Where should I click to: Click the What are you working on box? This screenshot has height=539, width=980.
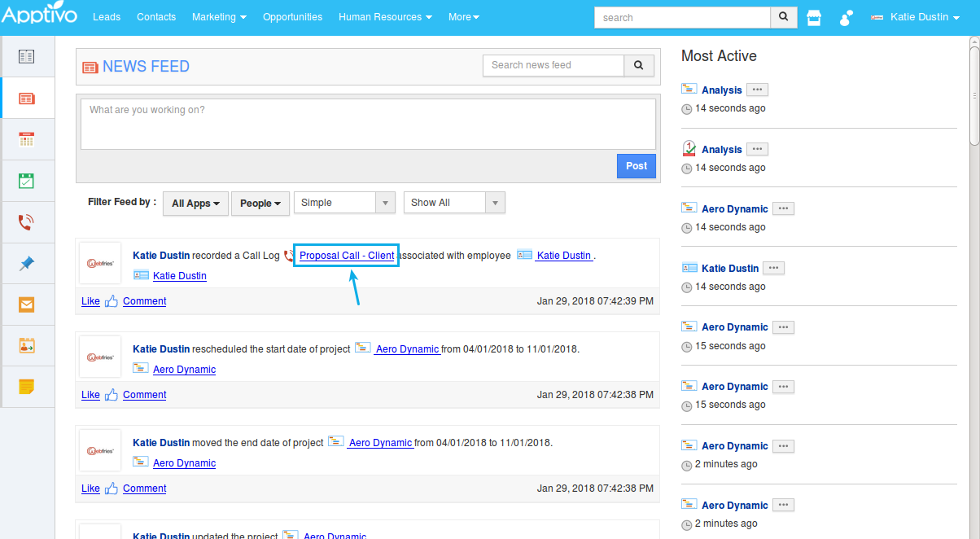(368, 124)
